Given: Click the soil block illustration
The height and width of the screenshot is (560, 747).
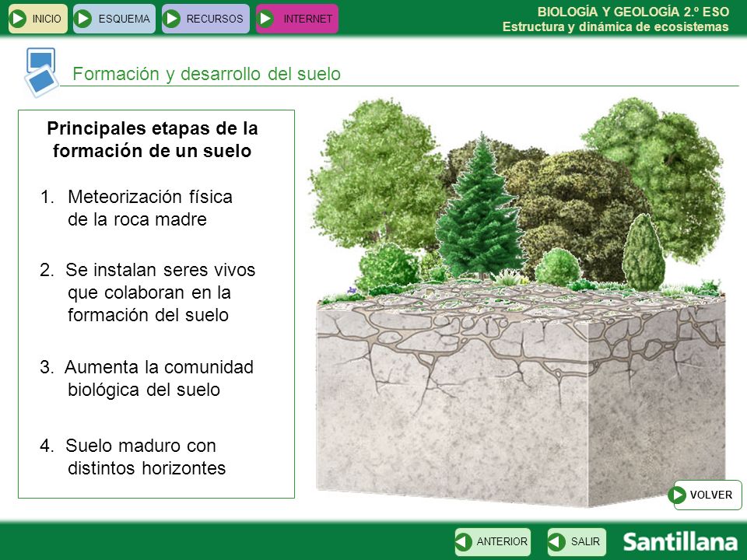Looking at the screenshot, I should pos(521,393).
